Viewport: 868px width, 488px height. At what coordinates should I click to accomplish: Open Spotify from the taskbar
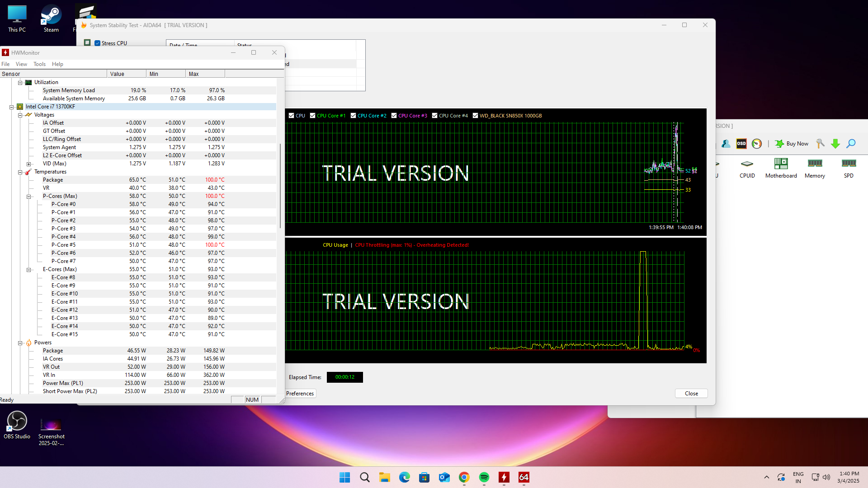coord(484,477)
